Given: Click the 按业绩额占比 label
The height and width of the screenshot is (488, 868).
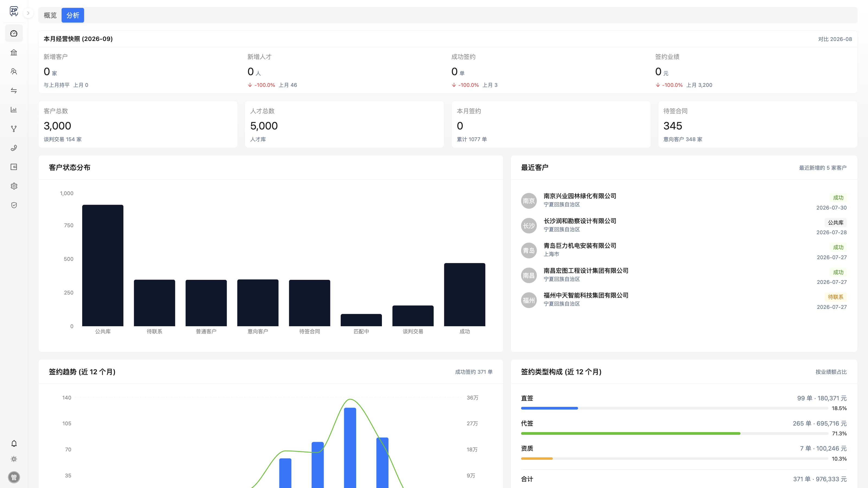Looking at the screenshot, I should pos(831,372).
